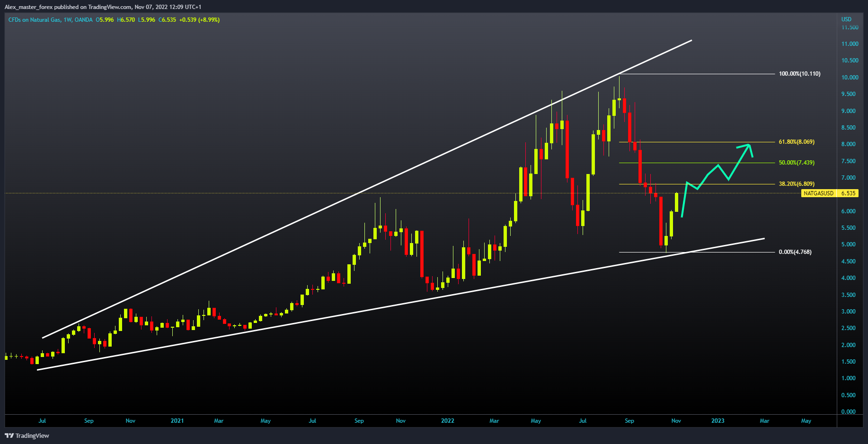This screenshot has height=444, width=868.
Task: Click the 1.000 price axis label
Action: tap(848, 378)
